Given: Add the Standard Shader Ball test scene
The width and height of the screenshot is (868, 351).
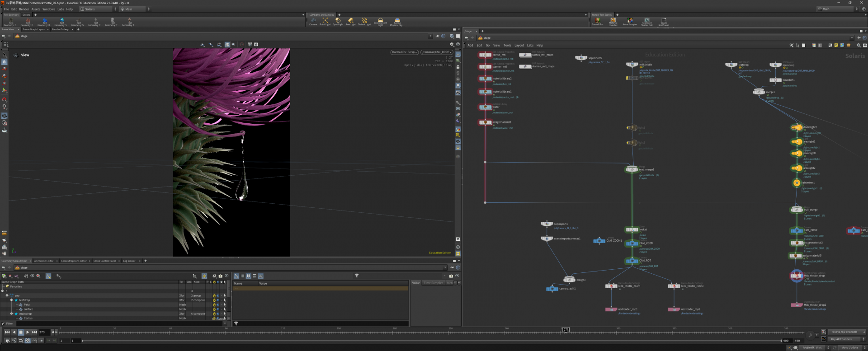Looking at the screenshot, I should click(646, 21).
